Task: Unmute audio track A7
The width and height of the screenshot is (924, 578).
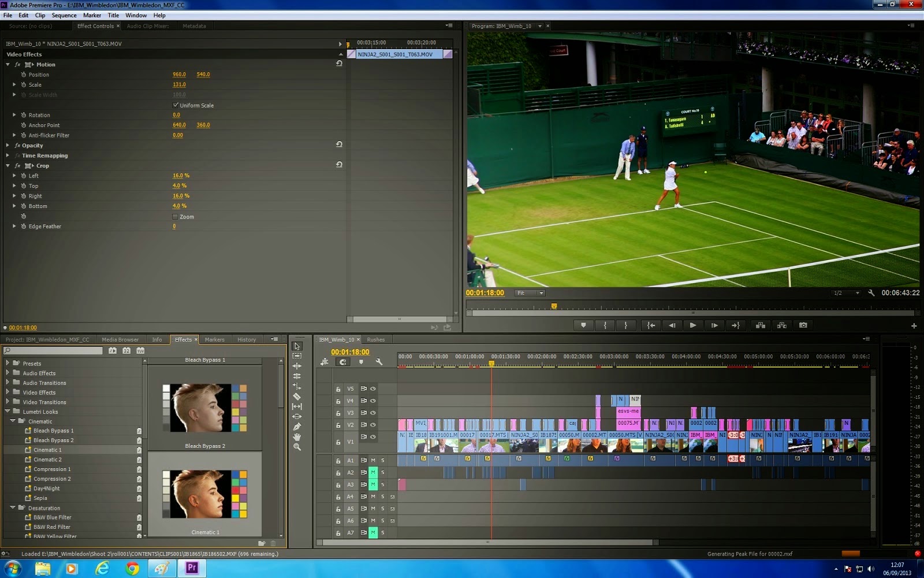Action: (x=373, y=532)
